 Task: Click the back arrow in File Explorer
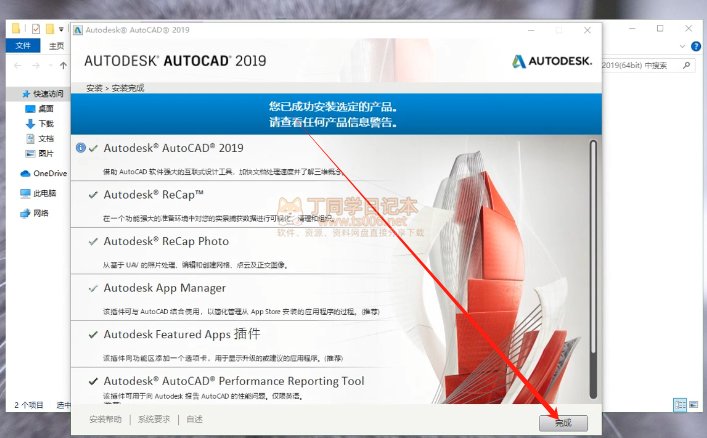pos(18,66)
